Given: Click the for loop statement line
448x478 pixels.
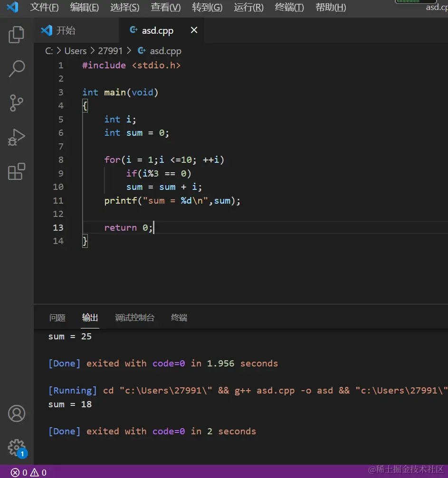Looking at the screenshot, I should pyautogui.click(x=164, y=160).
